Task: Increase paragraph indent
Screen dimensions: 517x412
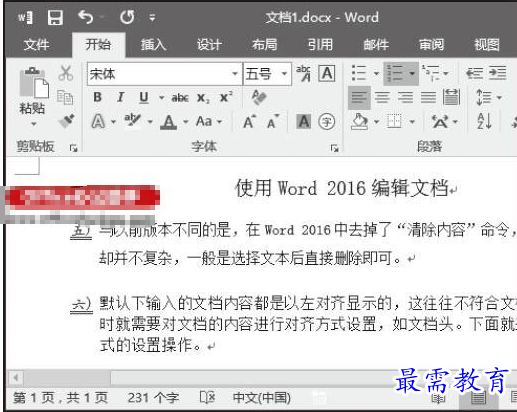Action: [x=498, y=73]
